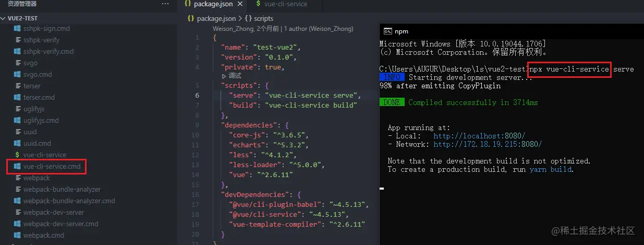The width and height of the screenshot is (644, 245).
Task: Open explorer more actions ellipsis menu
Action: coord(165,4)
